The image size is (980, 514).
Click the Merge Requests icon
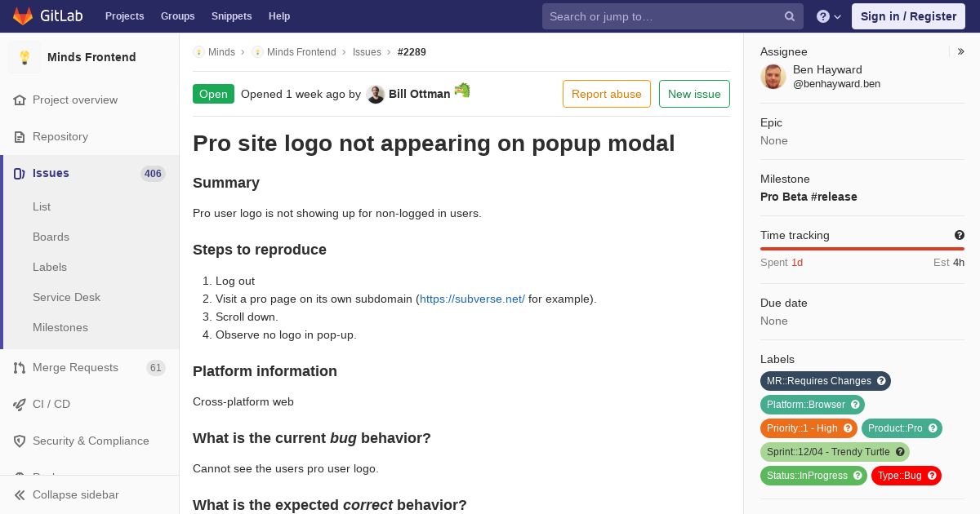tap(20, 367)
